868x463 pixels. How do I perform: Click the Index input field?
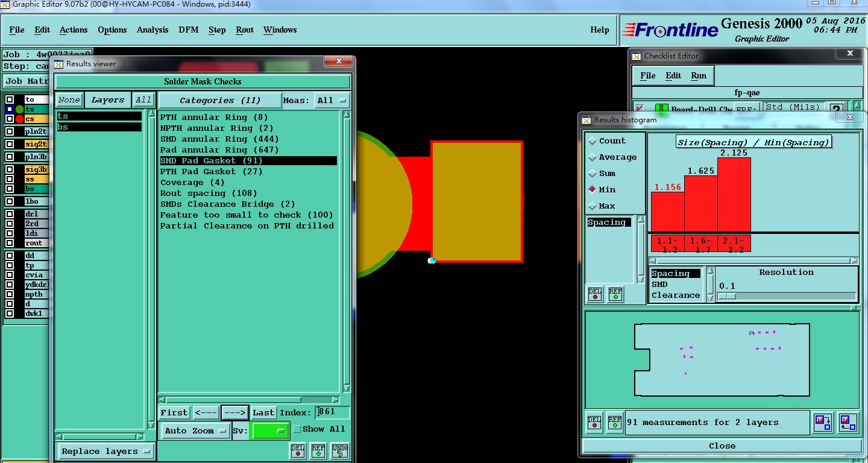(333, 412)
